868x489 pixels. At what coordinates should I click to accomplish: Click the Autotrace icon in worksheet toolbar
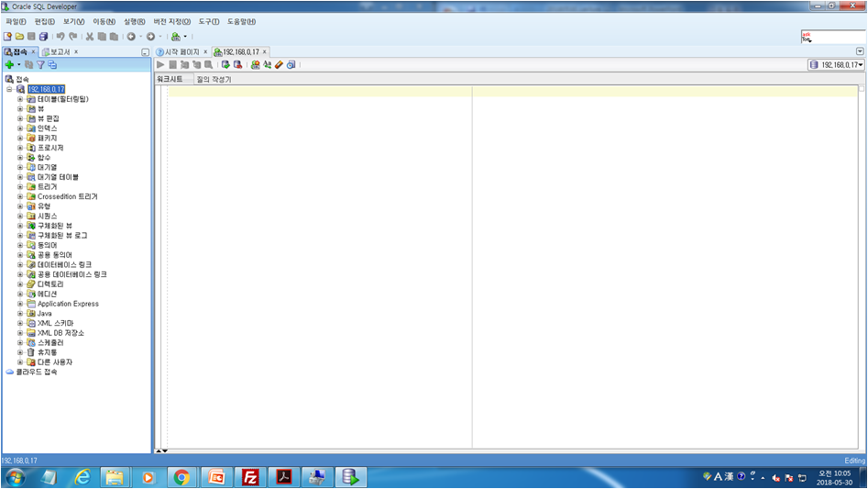click(x=196, y=65)
